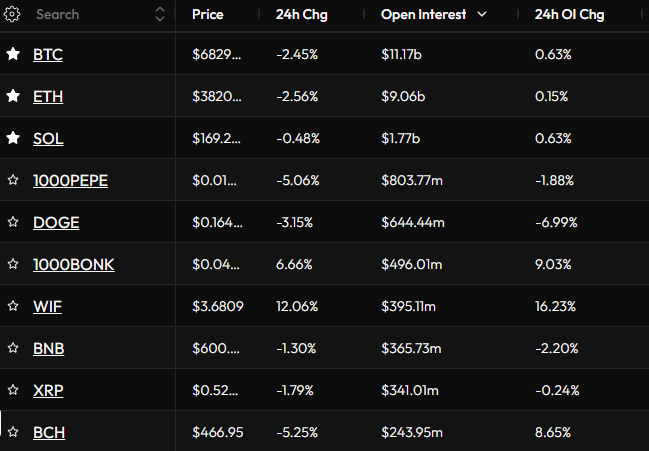649x451 pixels.
Task: Star 1000PEPE as a favorite
Action: click(x=13, y=181)
